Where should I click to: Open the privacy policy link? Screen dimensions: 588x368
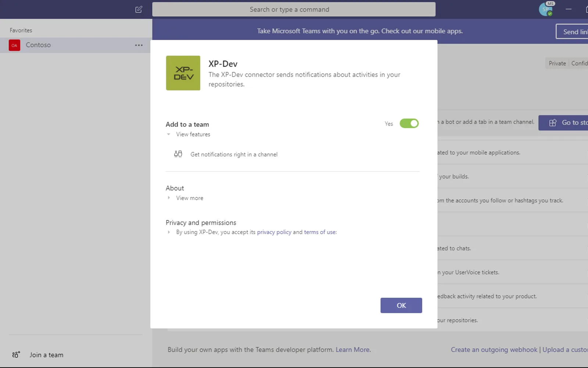(x=274, y=232)
